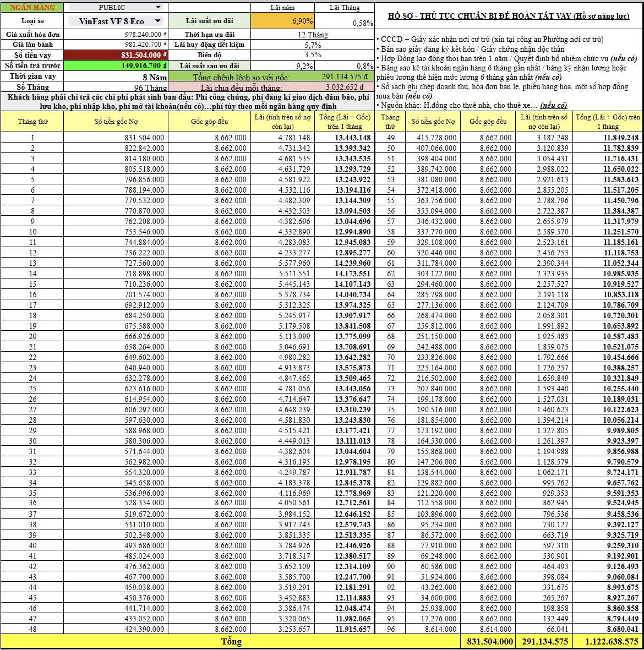
Task: Click the 0,8% monthly rate after preferential
Action: 344,65
